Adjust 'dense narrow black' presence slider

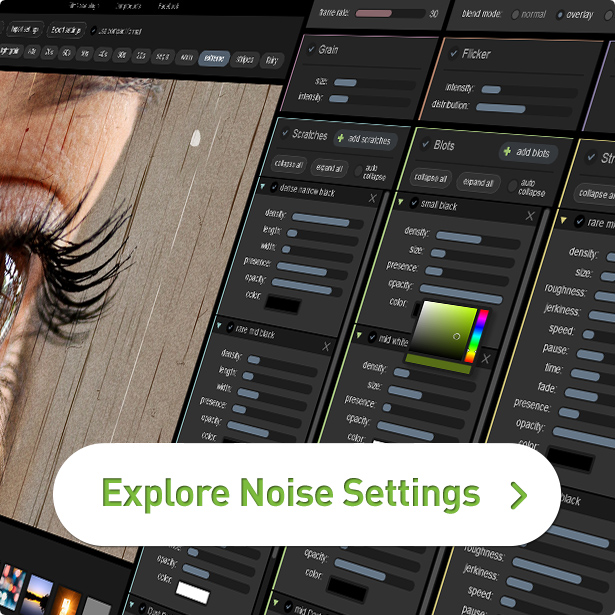coord(311,269)
